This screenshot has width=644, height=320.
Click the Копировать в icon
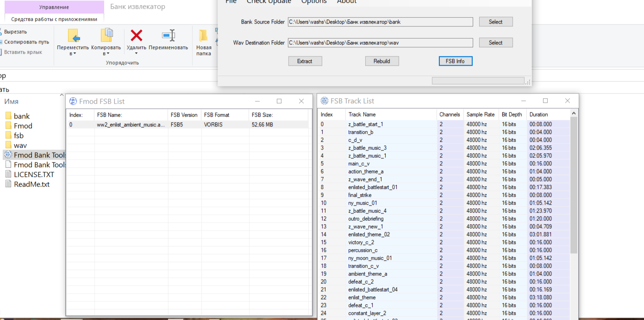pos(106,35)
